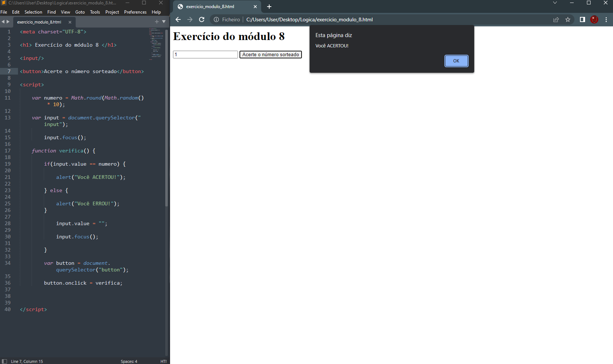Open the editor tab list dropdown arrow

(164, 22)
